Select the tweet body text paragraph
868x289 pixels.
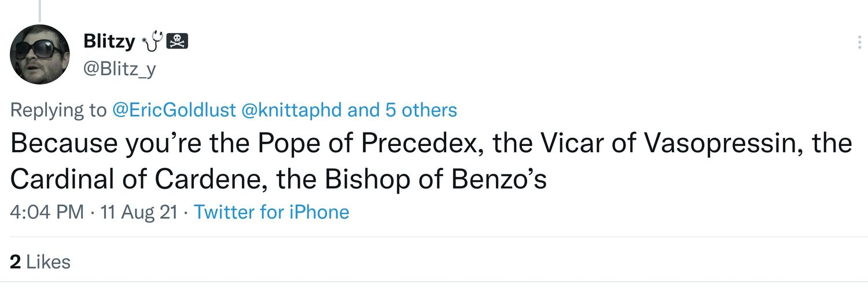tap(431, 162)
